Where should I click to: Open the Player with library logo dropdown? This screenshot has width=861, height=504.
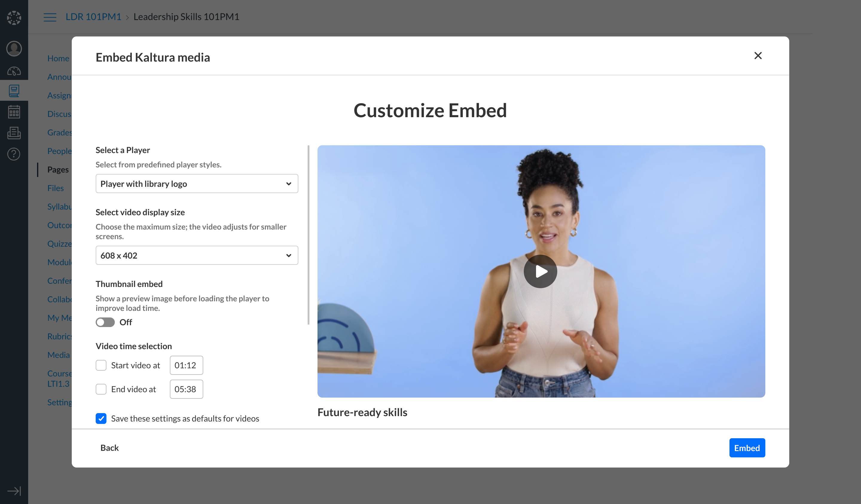pyautogui.click(x=197, y=184)
